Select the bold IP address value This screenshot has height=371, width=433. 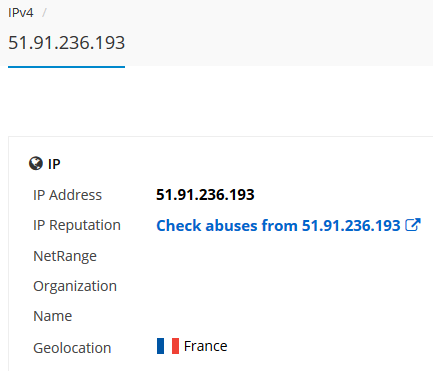[205, 195]
